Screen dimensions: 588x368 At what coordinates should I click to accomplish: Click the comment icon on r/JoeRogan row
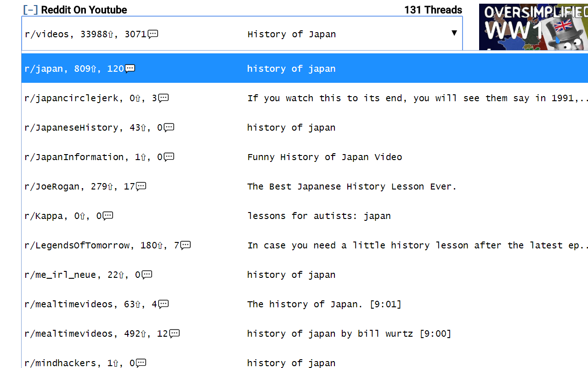(x=141, y=186)
